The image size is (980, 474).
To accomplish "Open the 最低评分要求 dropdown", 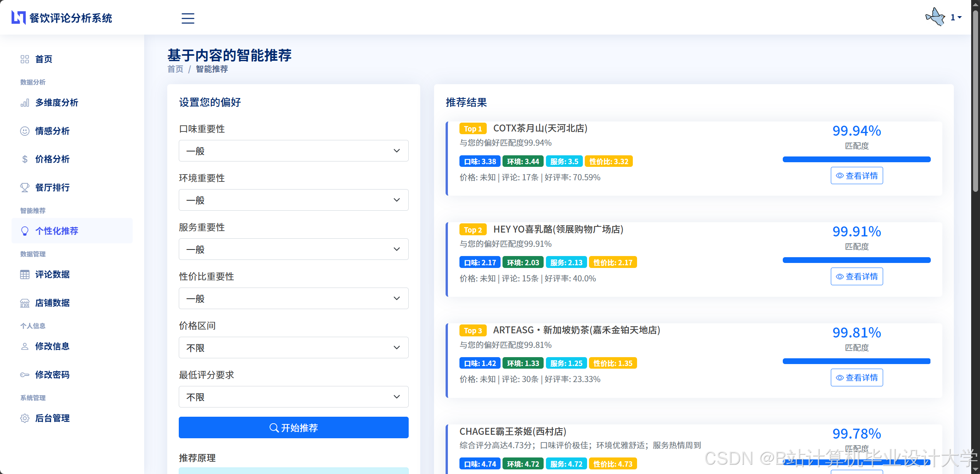I will [x=293, y=397].
